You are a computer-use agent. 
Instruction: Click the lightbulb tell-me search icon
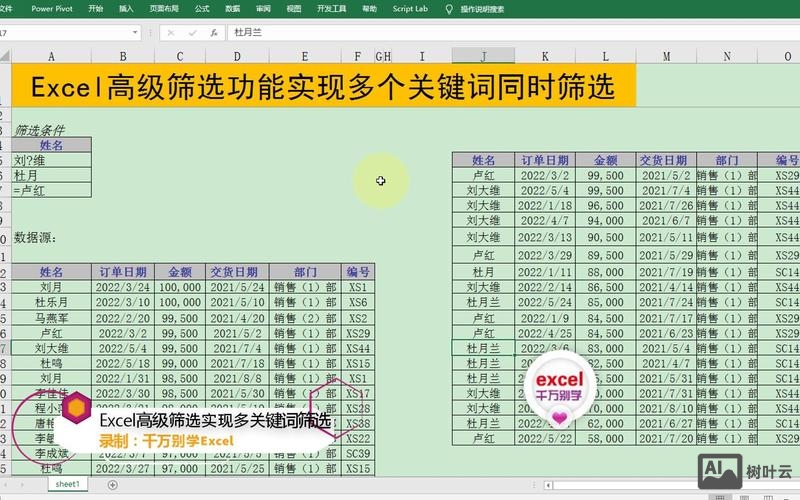pos(449,9)
